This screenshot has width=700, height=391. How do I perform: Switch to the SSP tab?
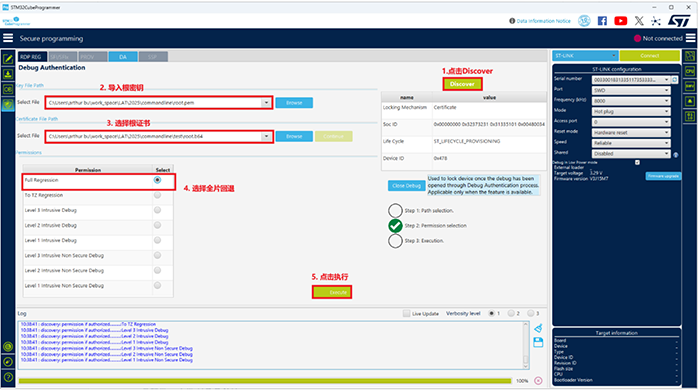(x=153, y=57)
